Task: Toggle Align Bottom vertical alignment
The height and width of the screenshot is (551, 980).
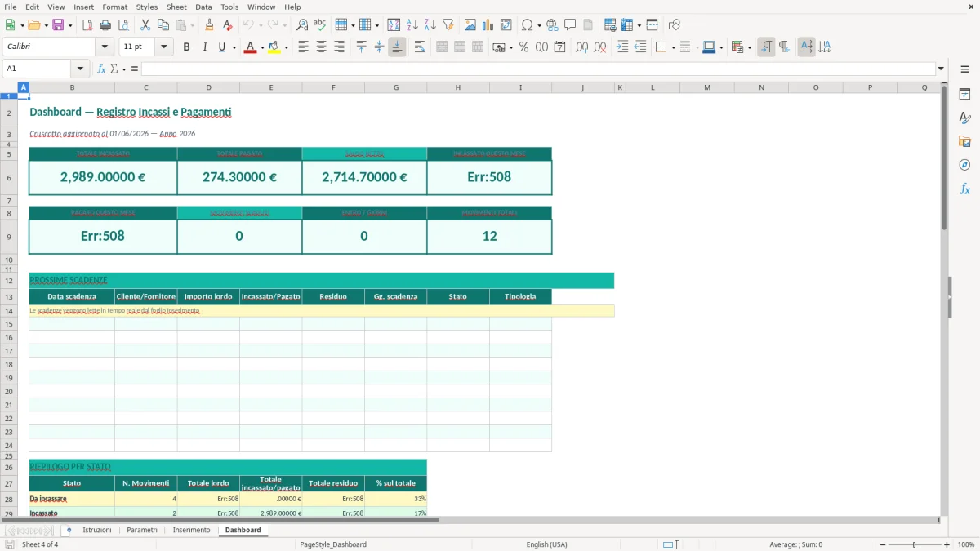Action: click(x=397, y=47)
